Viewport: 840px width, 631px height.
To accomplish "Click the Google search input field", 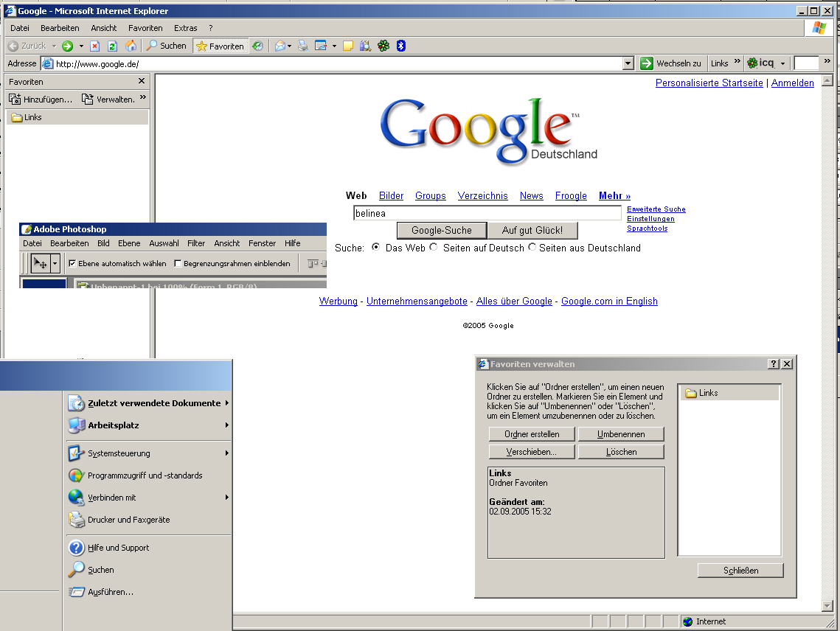I will coord(487,213).
